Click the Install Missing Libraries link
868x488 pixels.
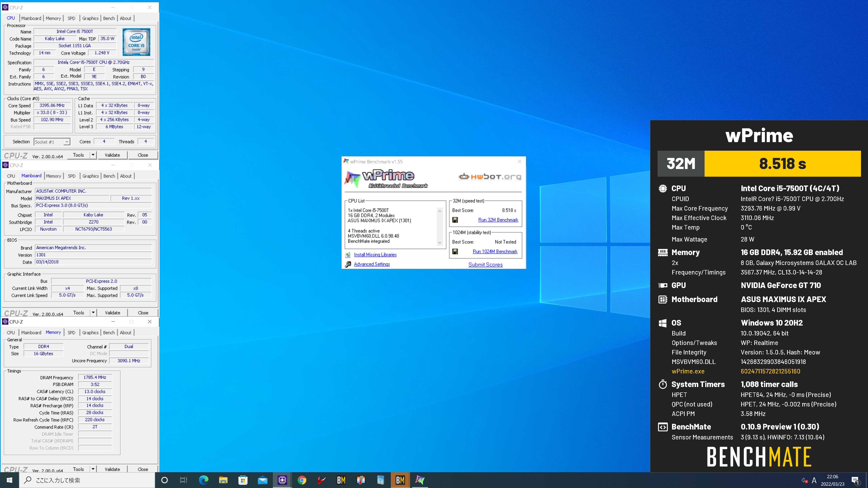pos(375,255)
